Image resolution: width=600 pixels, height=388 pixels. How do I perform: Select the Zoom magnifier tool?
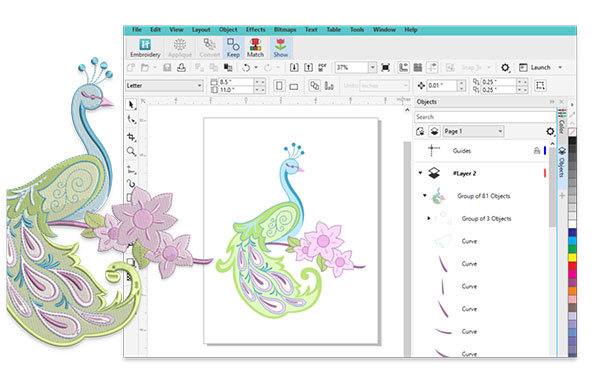(x=131, y=152)
